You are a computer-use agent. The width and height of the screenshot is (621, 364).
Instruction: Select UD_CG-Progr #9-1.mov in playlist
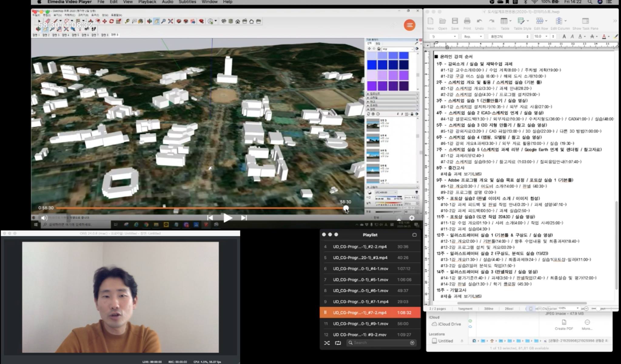pos(360,324)
